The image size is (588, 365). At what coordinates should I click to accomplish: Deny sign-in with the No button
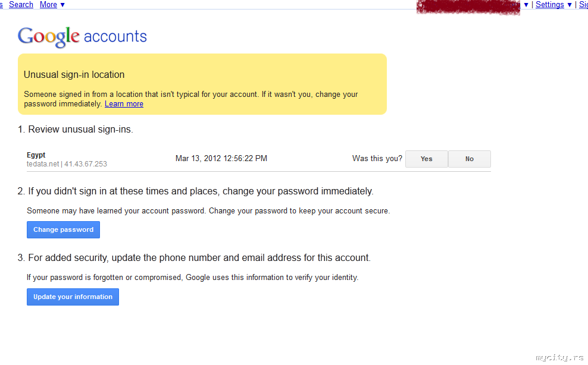click(x=470, y=159)
